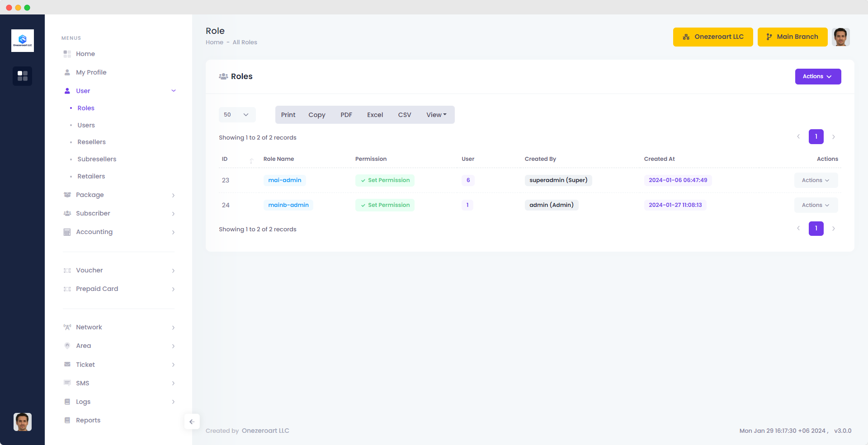This screenshot has width=868, height=445.
Task: Click the mai-admin role name badge
Action: pos(285,180)
